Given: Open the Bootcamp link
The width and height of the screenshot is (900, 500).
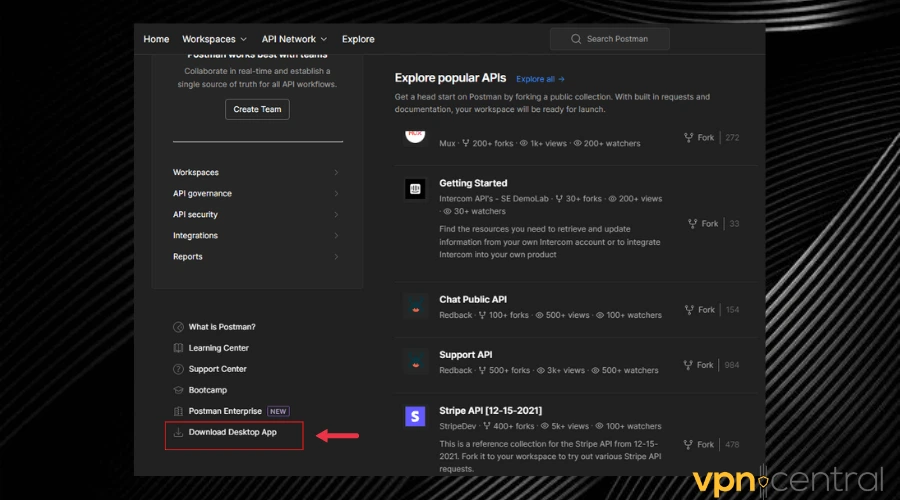Looking at the screenshot, I should pos(208,390).
